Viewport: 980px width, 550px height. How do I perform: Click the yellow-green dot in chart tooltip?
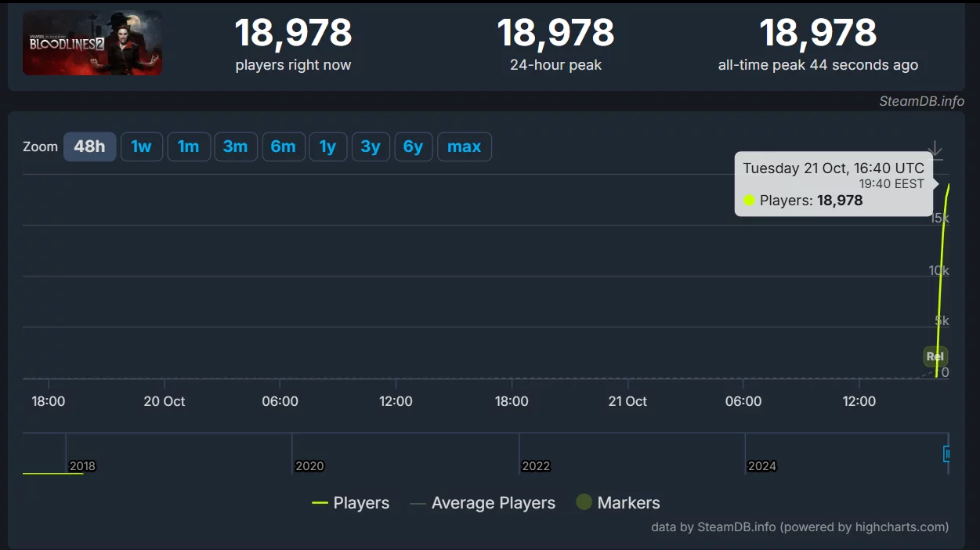point(749,201)
